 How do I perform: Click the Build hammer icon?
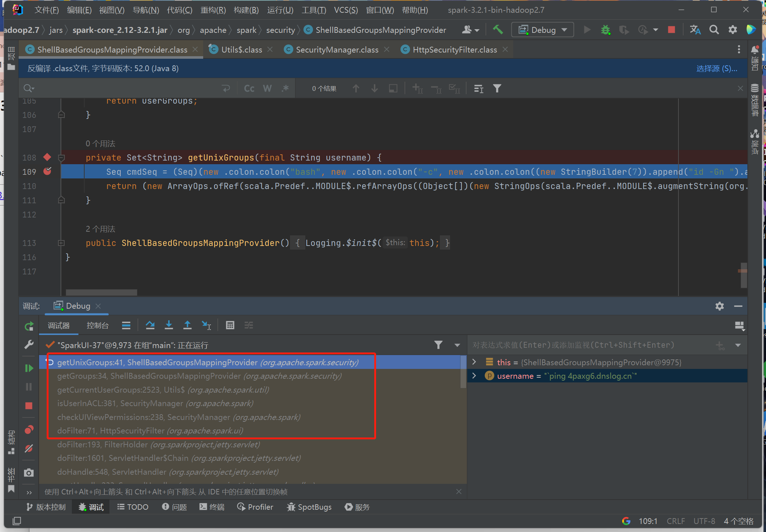(498, 30)
